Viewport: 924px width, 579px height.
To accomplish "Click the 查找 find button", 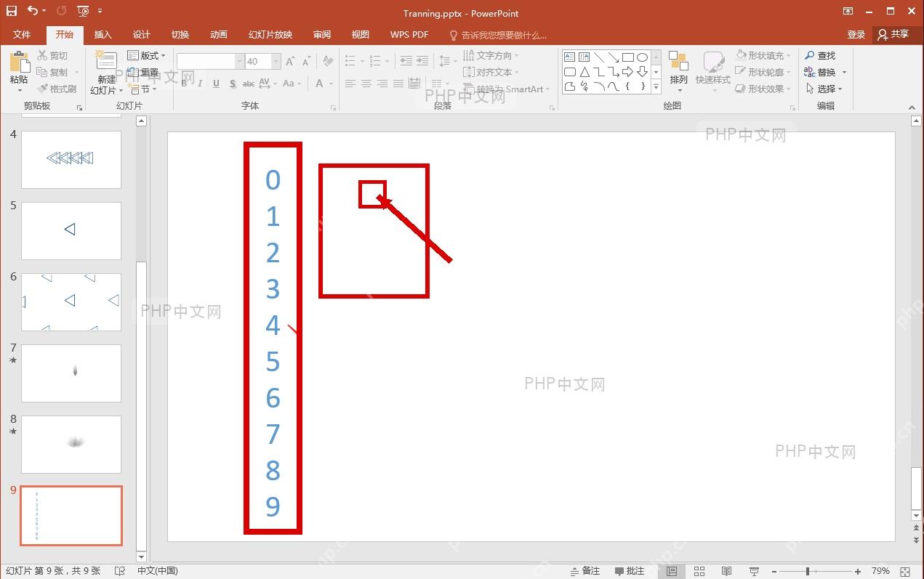I will coord(820,55).
